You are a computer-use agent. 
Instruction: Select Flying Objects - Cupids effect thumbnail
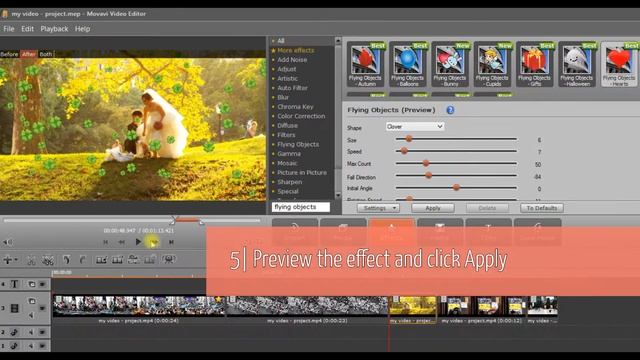pos(492,64)
